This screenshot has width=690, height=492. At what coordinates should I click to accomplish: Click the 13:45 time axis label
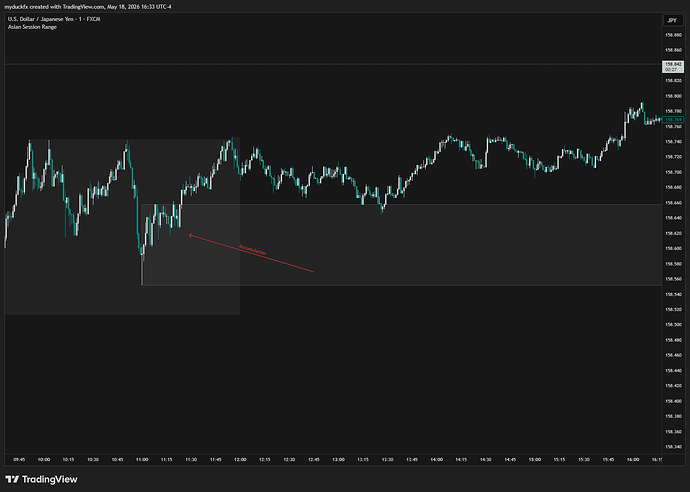point(412,459)
